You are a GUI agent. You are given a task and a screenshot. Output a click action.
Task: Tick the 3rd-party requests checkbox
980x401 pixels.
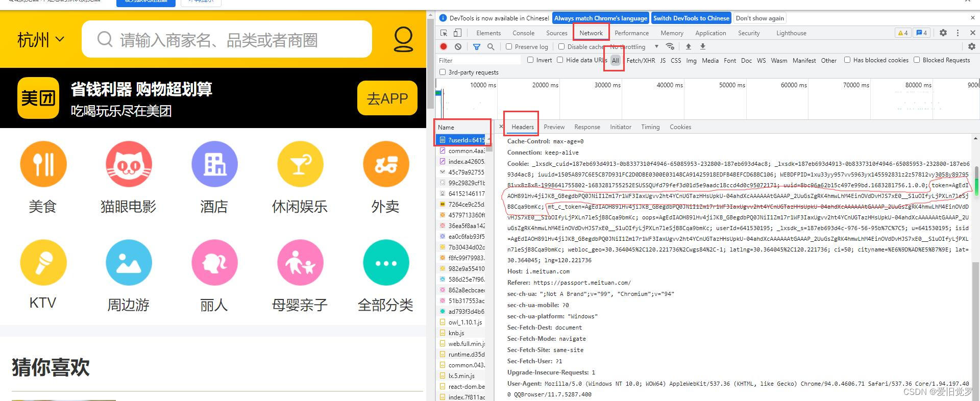tap(443, 72)
